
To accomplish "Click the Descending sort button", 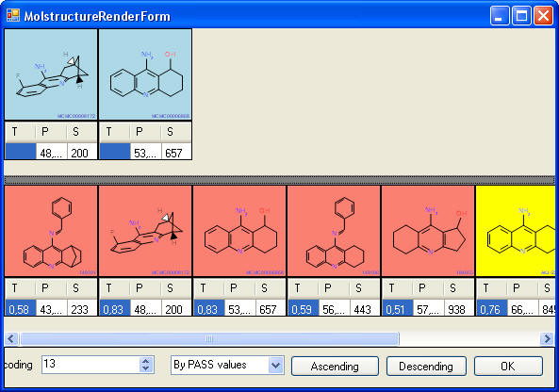I will click(426, 366).
